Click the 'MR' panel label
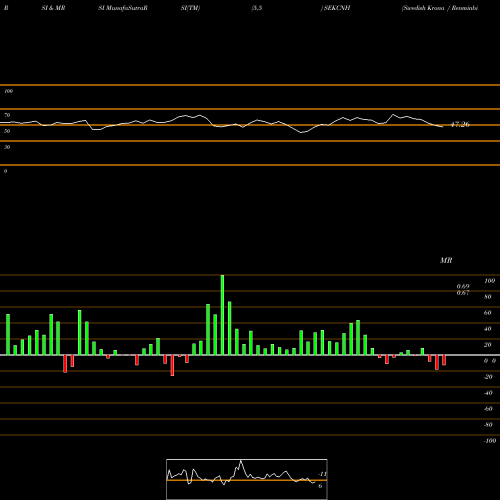The width and height of the screenshot is (500, 500). [x=446, y=260]
